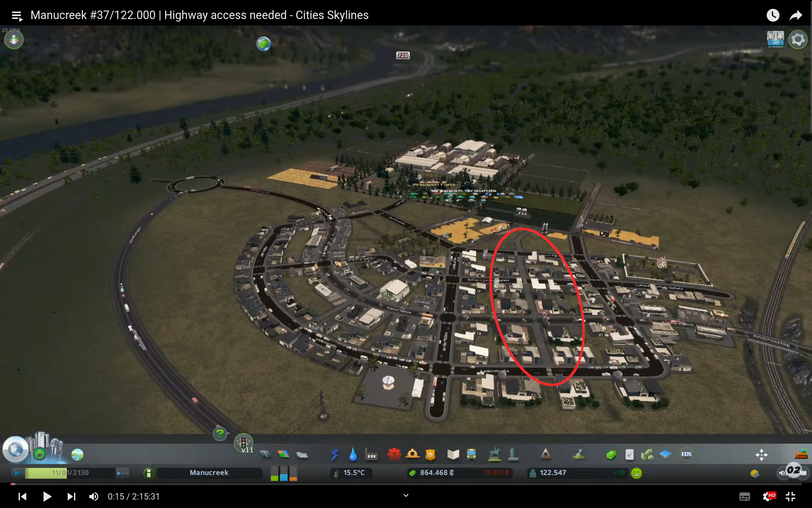
Task: Open the YouTube hamburger menu
Action: coord(17,15)
